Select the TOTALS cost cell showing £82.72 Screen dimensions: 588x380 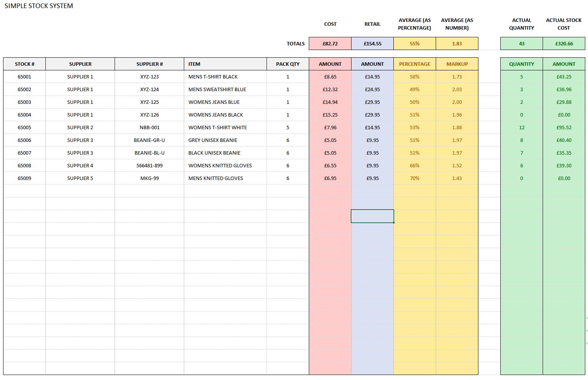(x=330, y=43)
